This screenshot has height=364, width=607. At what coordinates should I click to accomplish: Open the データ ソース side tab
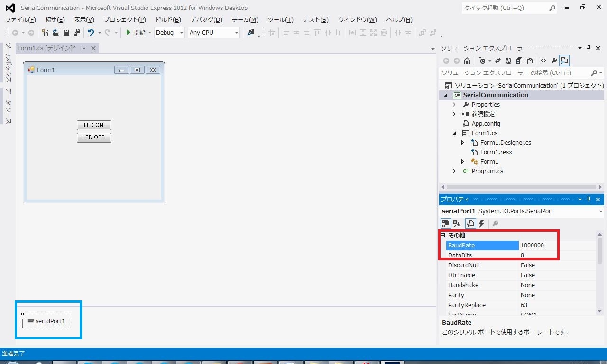(x=9, y=106)
